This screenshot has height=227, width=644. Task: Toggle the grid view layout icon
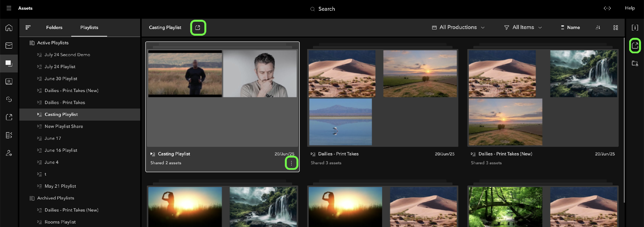tap(615, 28)
